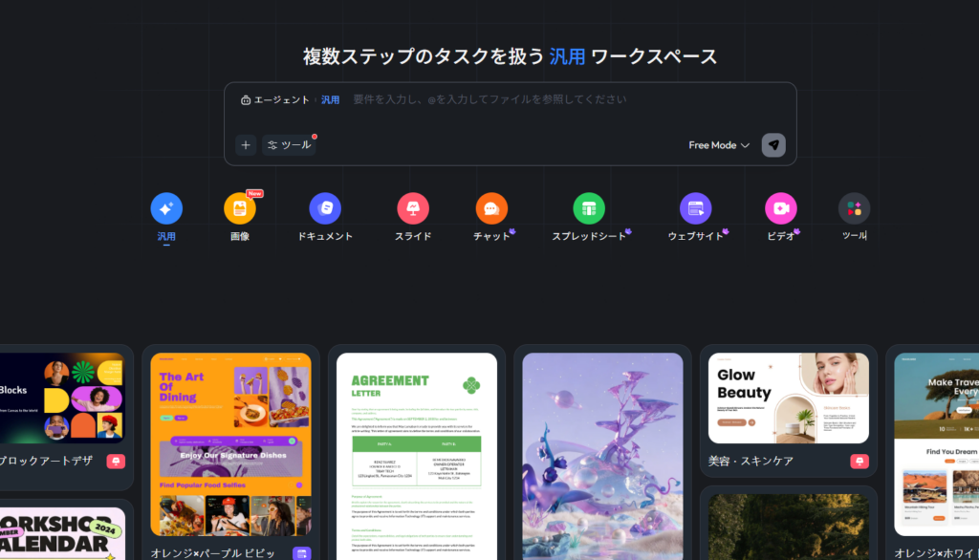Open the ビデオ video icon
This screenshot has width=979, height=560.
click(781, 208)
